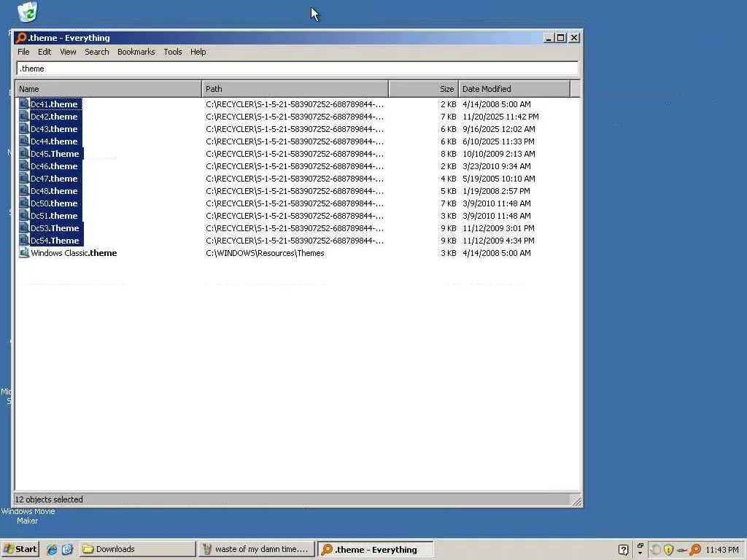The width and height of the screenshot is (747, 560).
Task: Click the 12 objects selected status text
Action: [49, 499]
